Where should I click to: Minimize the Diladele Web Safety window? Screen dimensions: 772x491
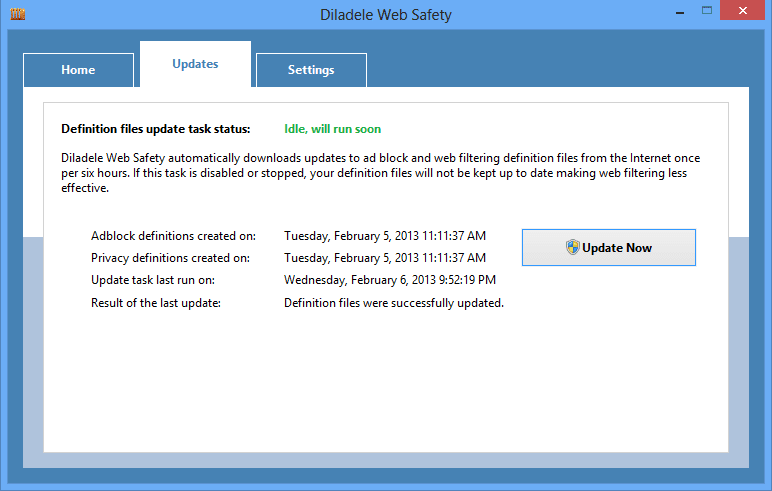point(680,12)
